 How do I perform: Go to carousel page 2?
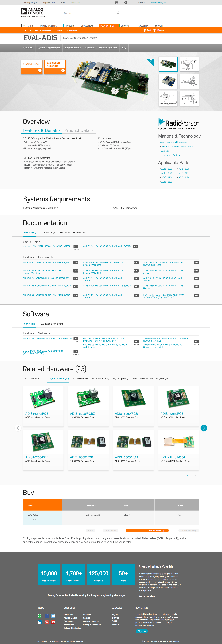(x=195, y=476)
